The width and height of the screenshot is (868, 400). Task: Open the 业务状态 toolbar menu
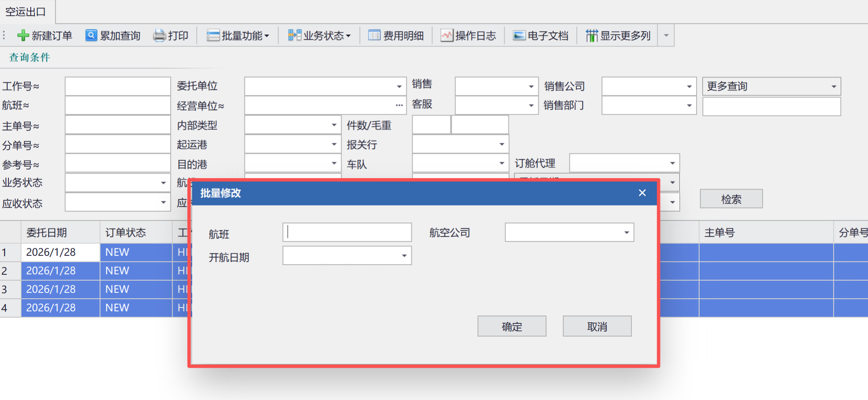[319, 35]
